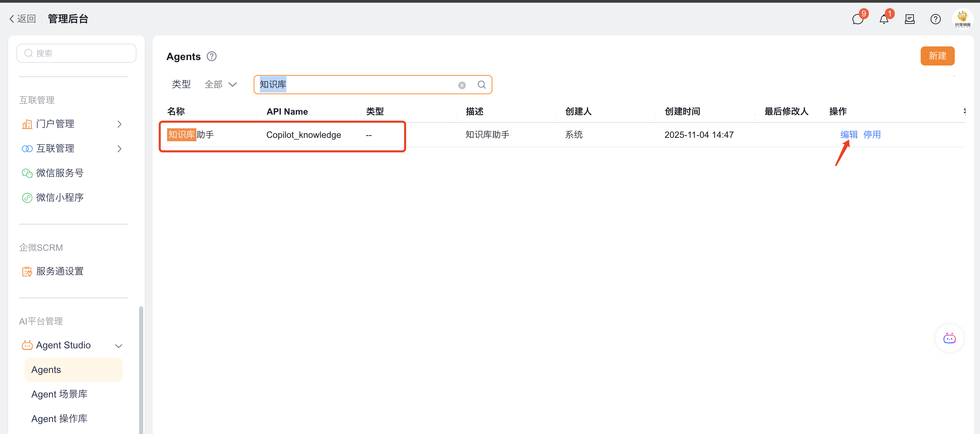Click the help question mark in header
The height and width of the screenshot is (434, 980).
[x=935, y=19]
